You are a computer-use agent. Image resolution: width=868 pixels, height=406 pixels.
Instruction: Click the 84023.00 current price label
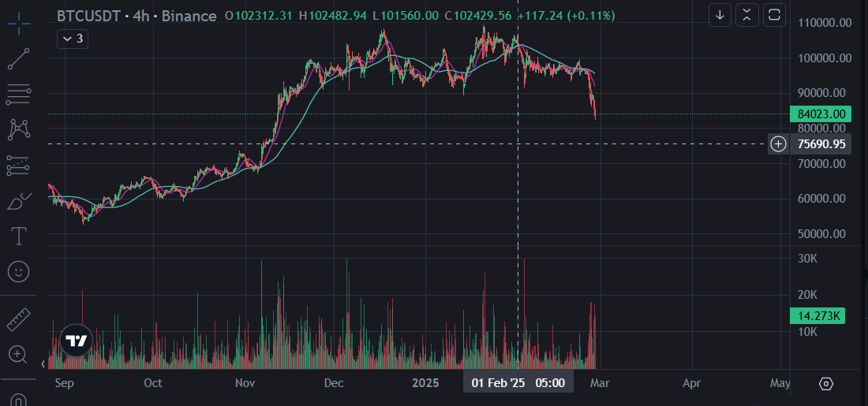point(821,114)
